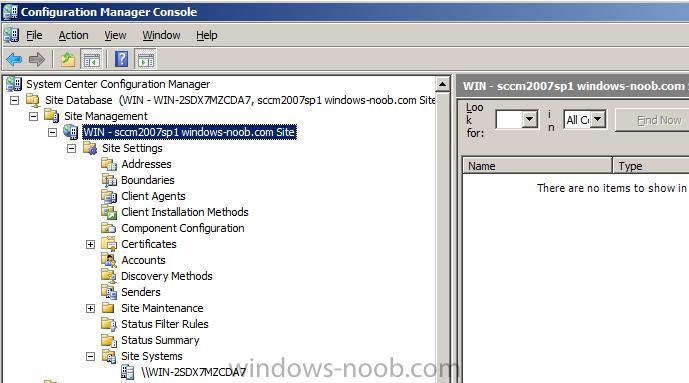Select the Site Management tree label
Image resolution: width=689 pixels, height=383 pixels.
[x=106, y=116]
